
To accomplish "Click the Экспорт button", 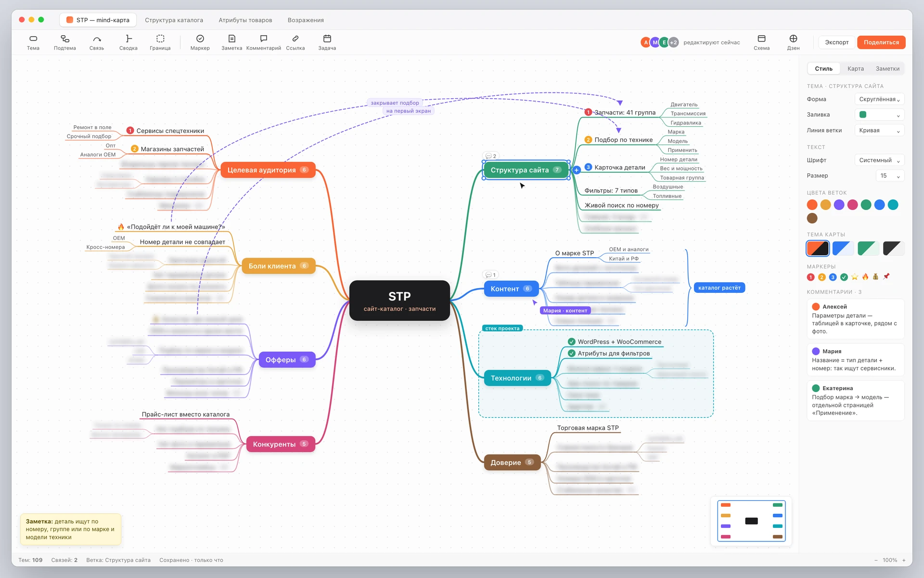I will pyautogui.click(x=837, y=42).
